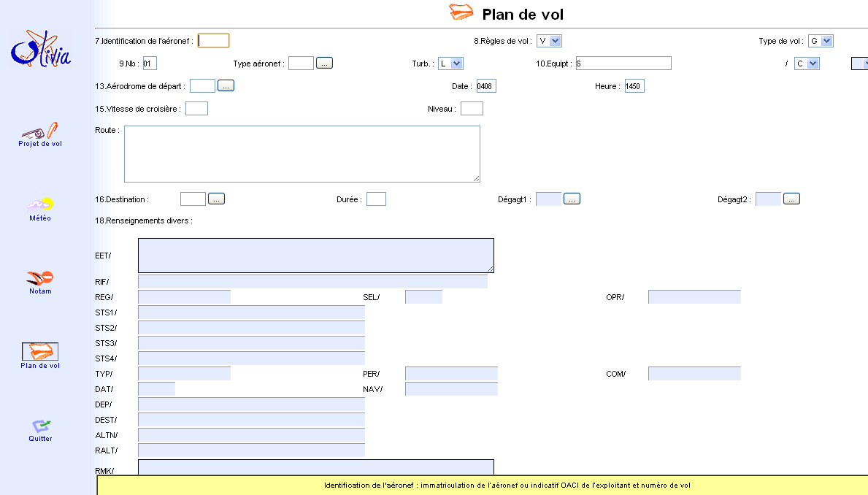Open the Météo icon

click(x=40, y=204)
